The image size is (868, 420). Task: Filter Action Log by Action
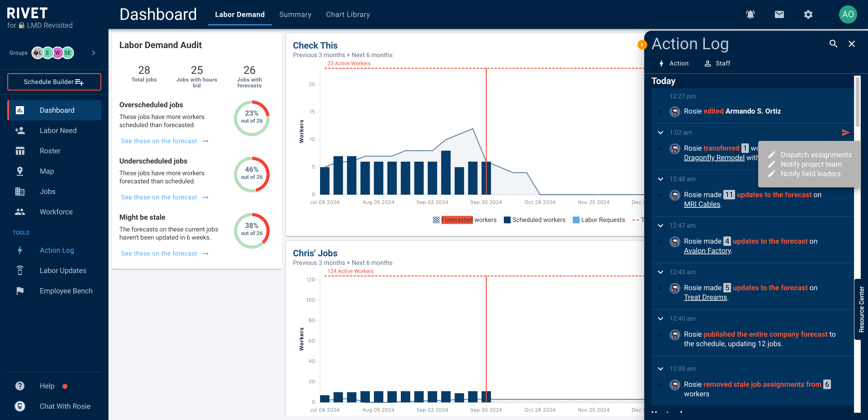(x=674, y=63)
